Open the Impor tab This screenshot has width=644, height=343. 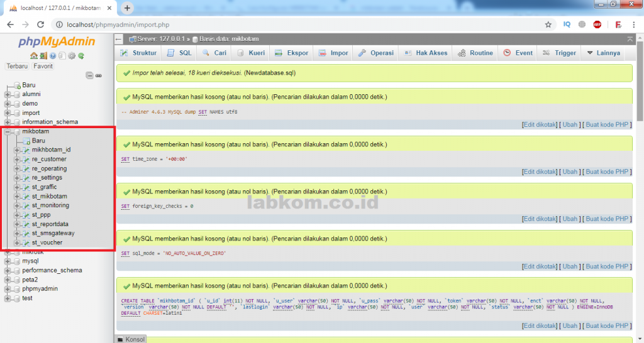tap(333, 53)
